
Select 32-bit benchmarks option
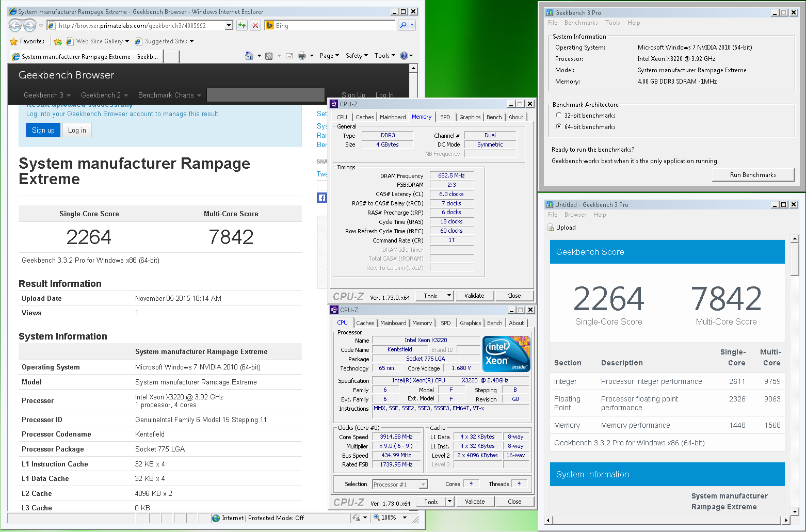point(558,116)
